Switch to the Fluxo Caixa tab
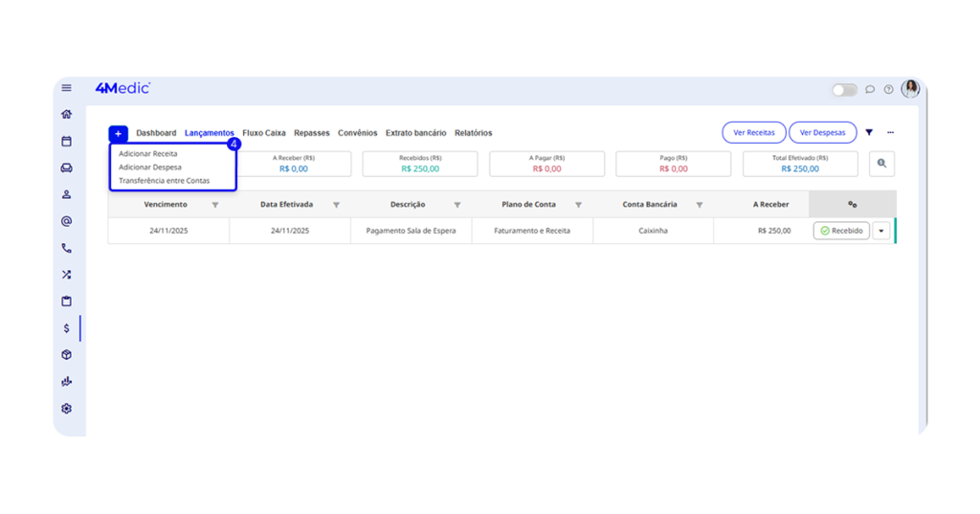The height and width of the screenshot is (514, 980). 264,133
